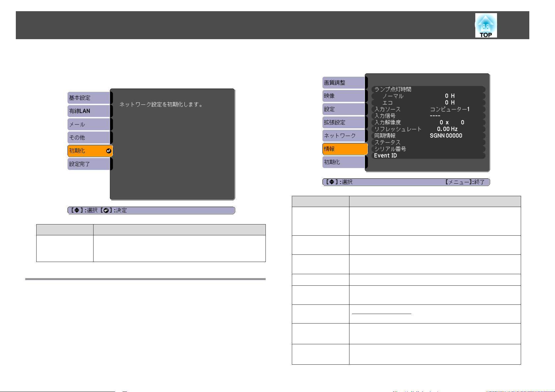Screen dimensions: 555x392
Task: Select the 入力信号 row
Action: (429, 116)
